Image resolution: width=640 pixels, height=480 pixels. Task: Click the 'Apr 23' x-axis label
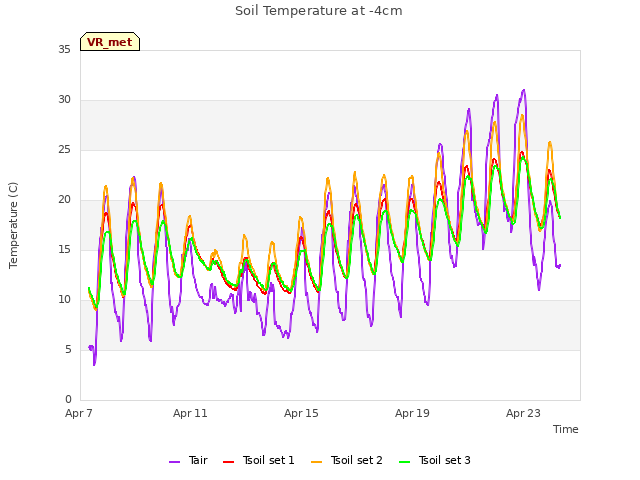click(x=523, y=413)
